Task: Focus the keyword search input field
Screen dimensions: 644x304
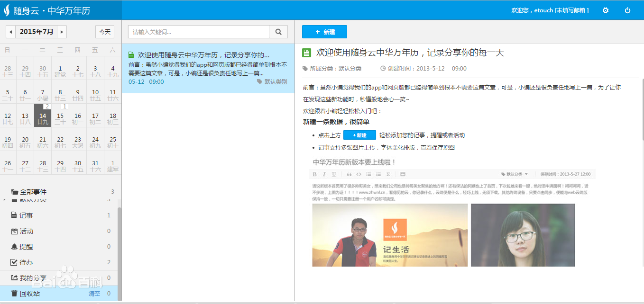Action: coord(199,32)
